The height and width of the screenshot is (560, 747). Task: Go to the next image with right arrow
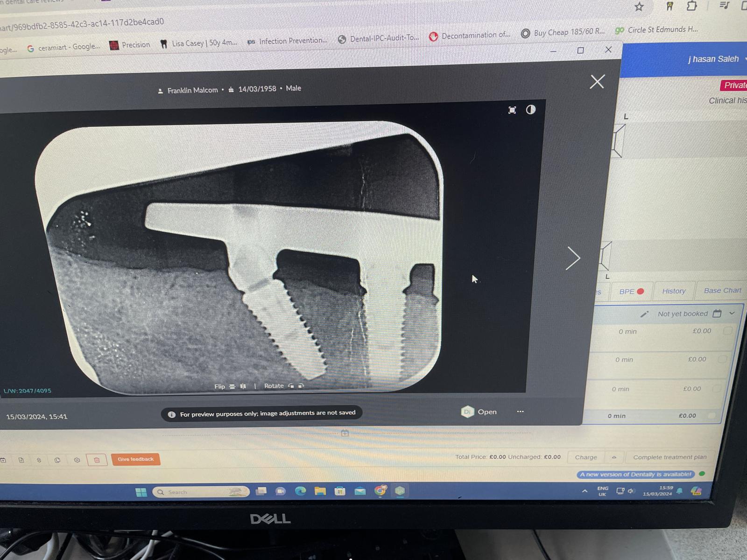coord(572,258)
